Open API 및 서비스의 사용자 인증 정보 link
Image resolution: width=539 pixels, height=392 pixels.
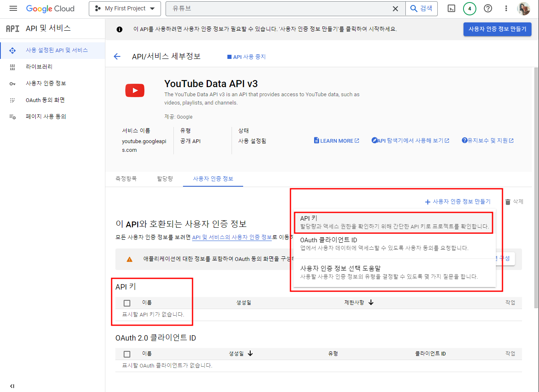click(232, 237)
